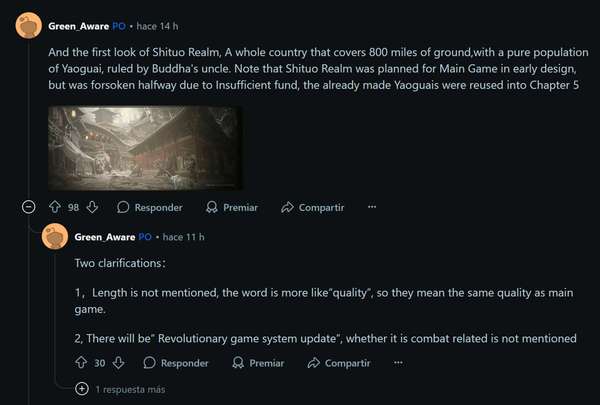
Task: Downvote the Shituo Realm comment
Action: click(x=92, y=207)
